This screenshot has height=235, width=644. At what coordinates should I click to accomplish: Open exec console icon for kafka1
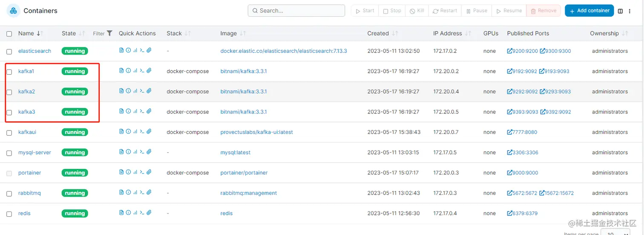(142, 71)
